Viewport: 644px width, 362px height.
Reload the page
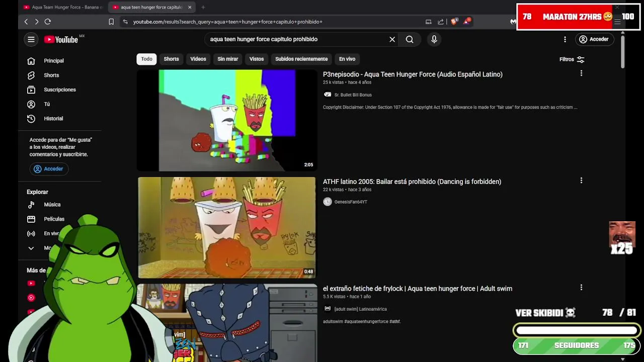pyautogui.click(x=48, y=22)
